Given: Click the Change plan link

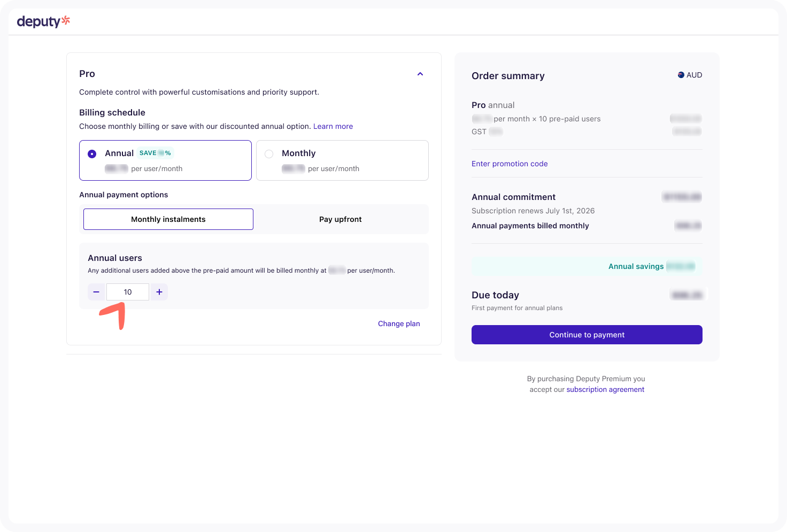Looking at the screenshot, I should tap(399, 323).
